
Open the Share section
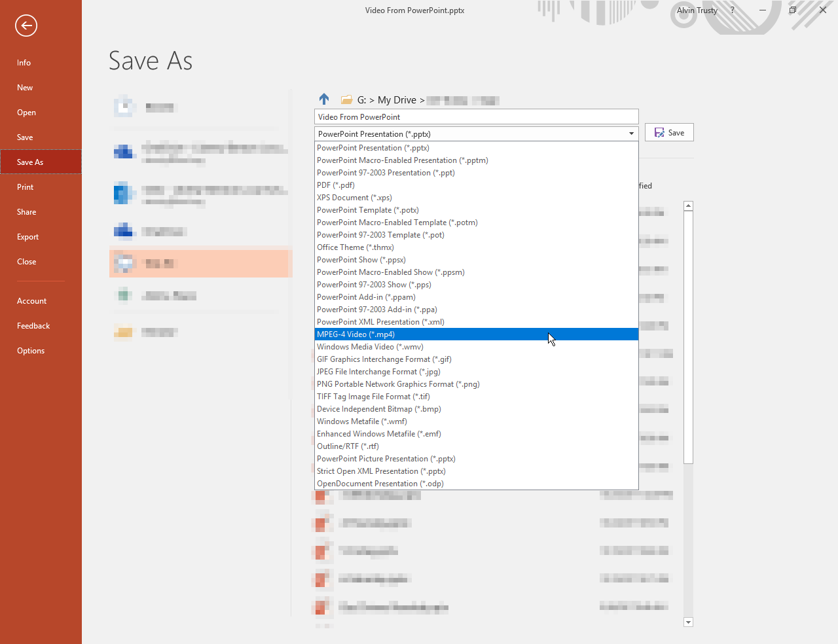click(x=41, y=212)
